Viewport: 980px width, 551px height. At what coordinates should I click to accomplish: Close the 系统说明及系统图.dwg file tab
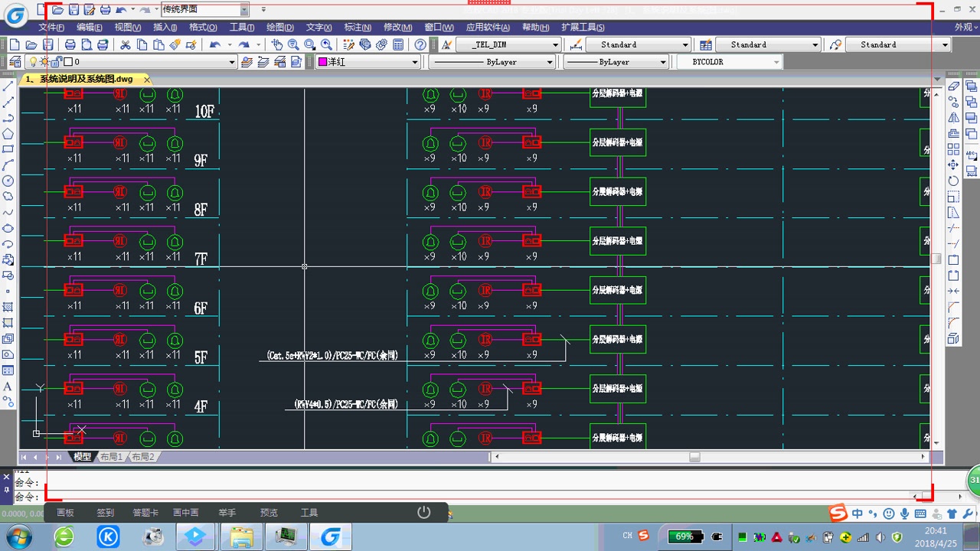pyautogui.click(x=147, y=79)
